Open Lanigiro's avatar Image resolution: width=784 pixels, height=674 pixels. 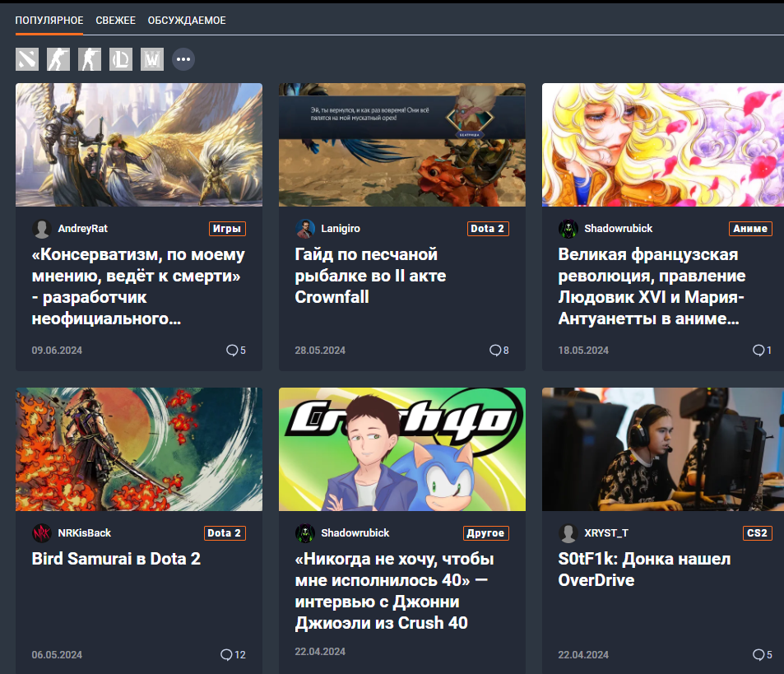[305, 229]
